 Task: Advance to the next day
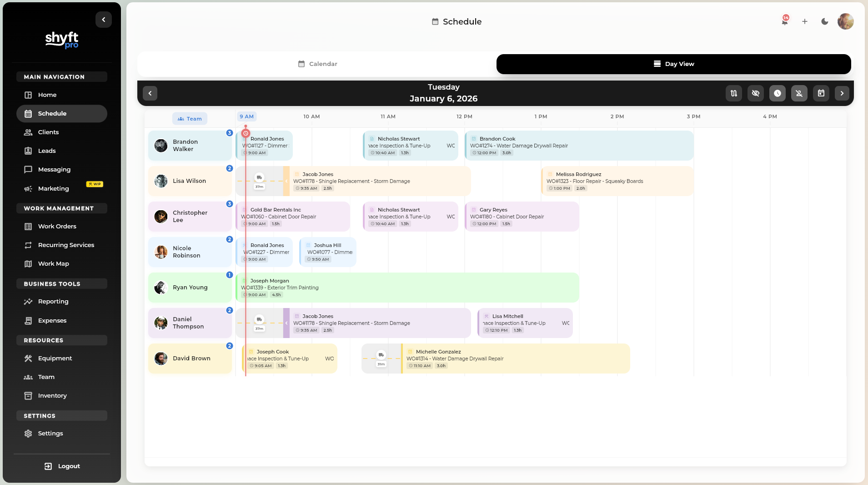click(842, 93)
